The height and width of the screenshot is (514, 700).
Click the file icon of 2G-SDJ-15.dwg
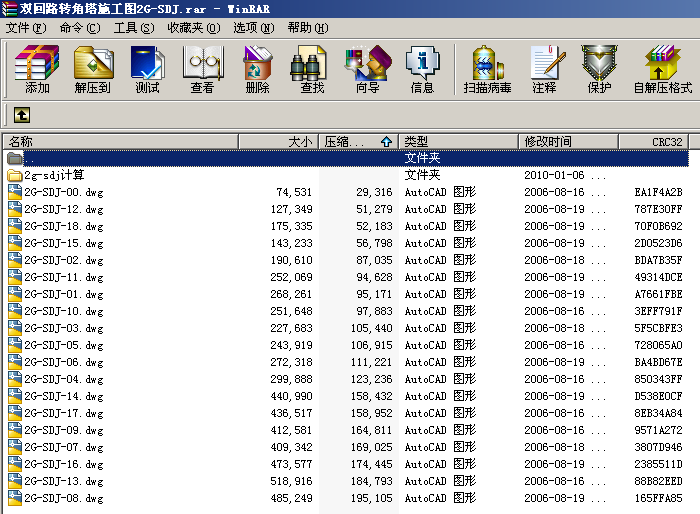point(15,243)
